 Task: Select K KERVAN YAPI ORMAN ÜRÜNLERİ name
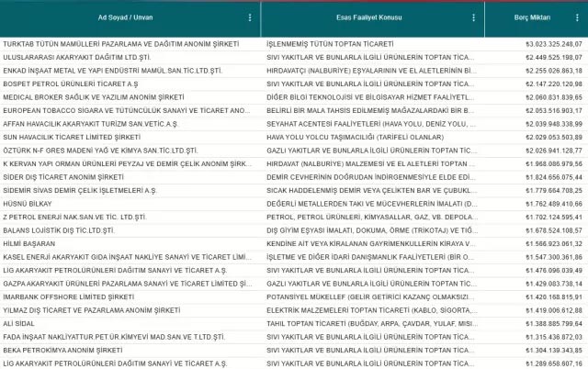[x=128, y=163]
